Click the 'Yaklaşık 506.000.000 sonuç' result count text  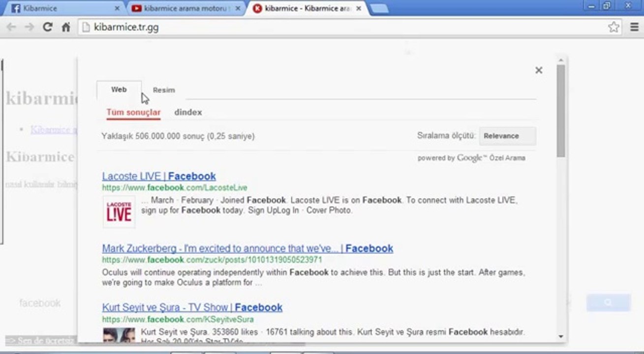pyautogui.click(x=178, y=136)
